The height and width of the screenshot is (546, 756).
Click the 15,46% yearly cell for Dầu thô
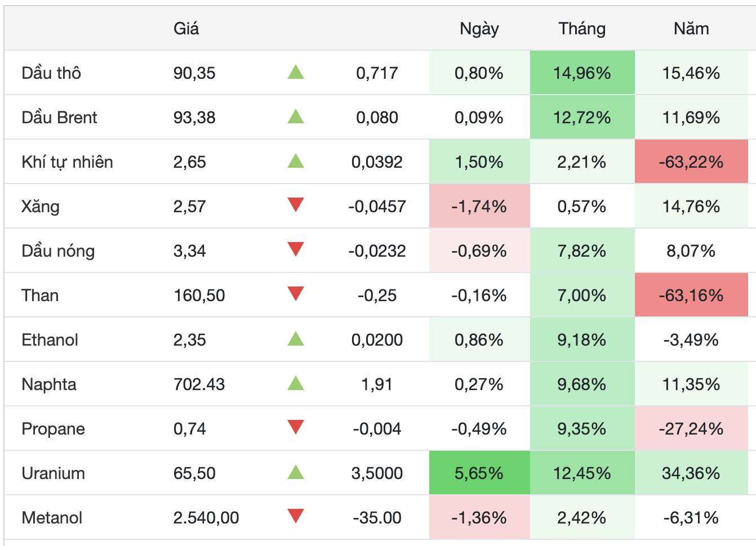pyautogui.click(x=691, y=73)
